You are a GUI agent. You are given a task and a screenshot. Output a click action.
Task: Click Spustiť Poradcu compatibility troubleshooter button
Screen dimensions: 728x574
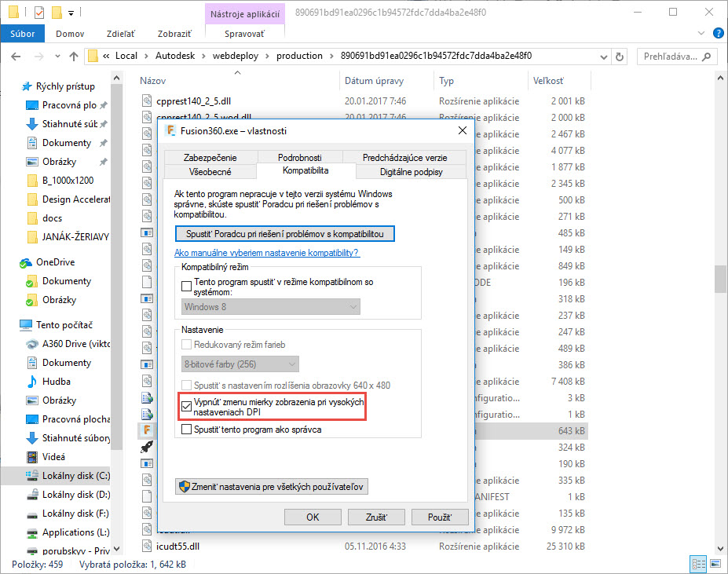click(285, 234)
